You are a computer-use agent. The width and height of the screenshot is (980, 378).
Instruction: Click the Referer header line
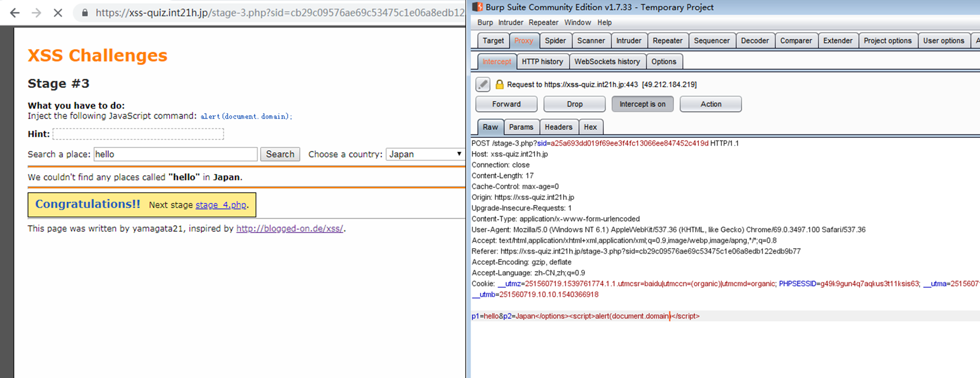(x=636, y=251)
